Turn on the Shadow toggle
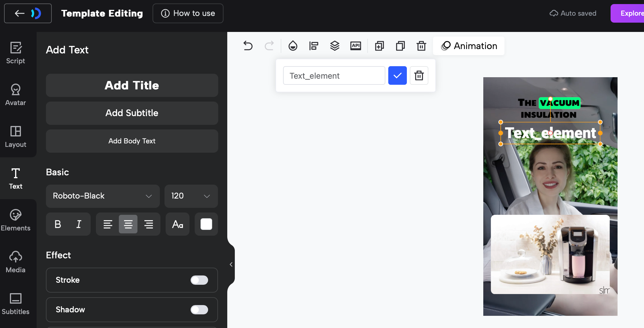 pos(199,310)
